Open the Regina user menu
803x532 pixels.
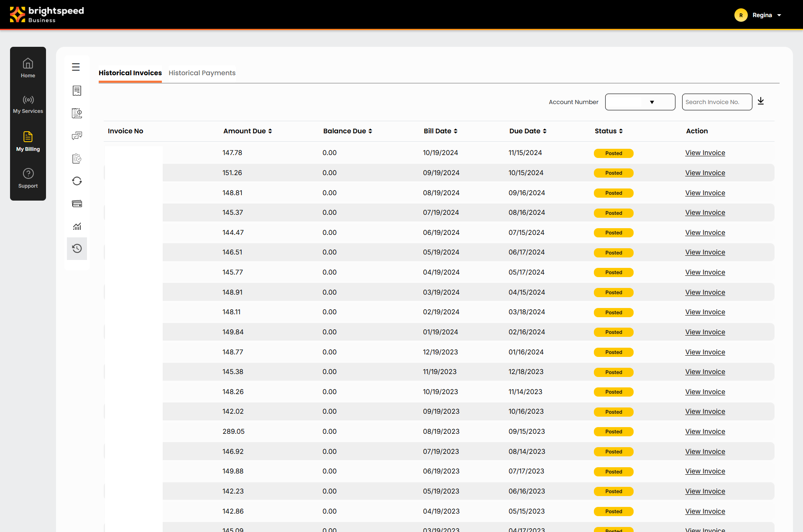(758, 15)
